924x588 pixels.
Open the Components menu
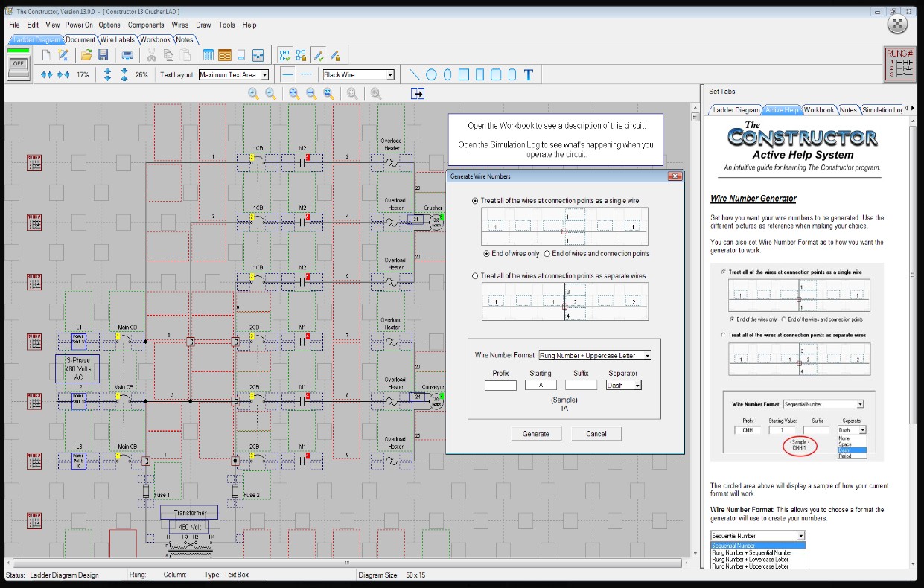(146, 25)
